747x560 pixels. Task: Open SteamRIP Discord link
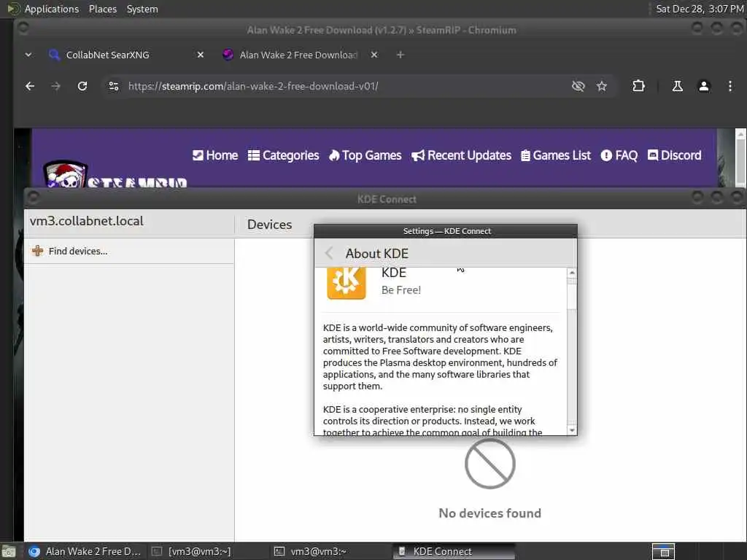click(674, 155)
